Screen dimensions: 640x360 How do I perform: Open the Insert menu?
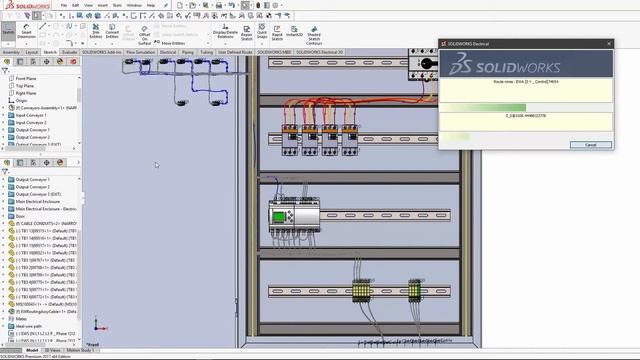coord(102,6)
